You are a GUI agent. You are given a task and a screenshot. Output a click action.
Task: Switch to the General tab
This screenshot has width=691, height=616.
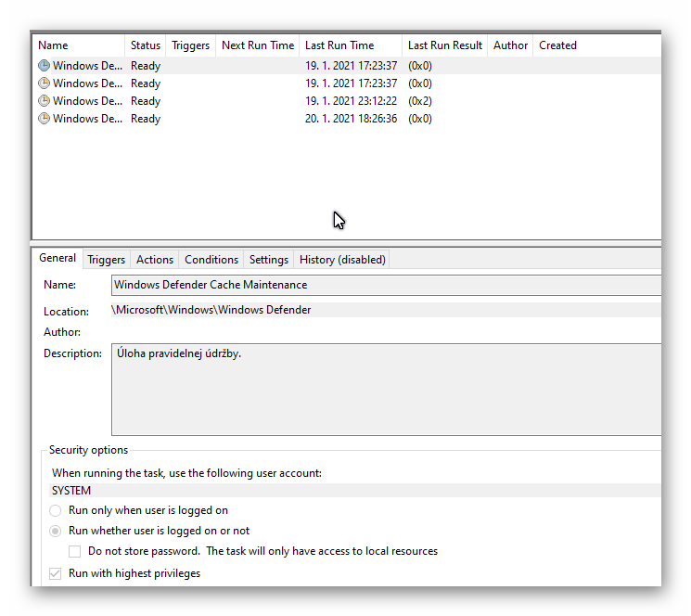[x=58, y=258]
